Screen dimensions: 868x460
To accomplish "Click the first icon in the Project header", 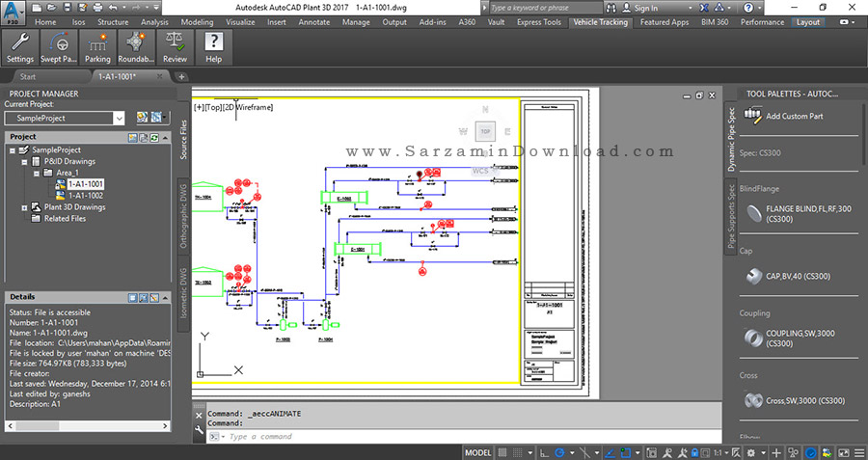I will click(133, 137).
